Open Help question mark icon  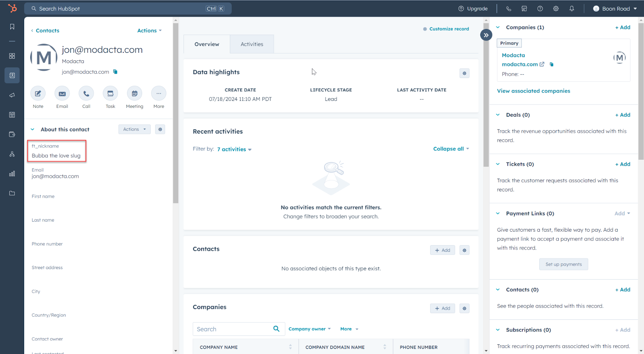pyautogui.click(x=540, y=8)
